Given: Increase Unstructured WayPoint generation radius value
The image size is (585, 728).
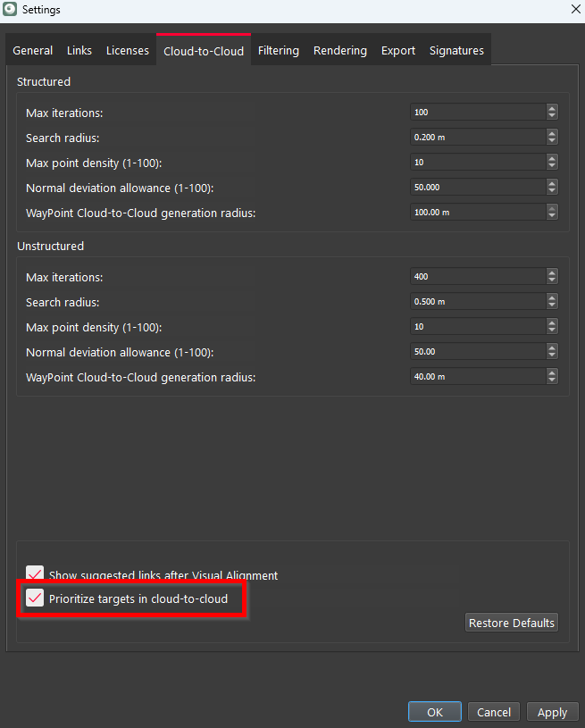Looking at the screenshot, I should (x=552, y=372).
